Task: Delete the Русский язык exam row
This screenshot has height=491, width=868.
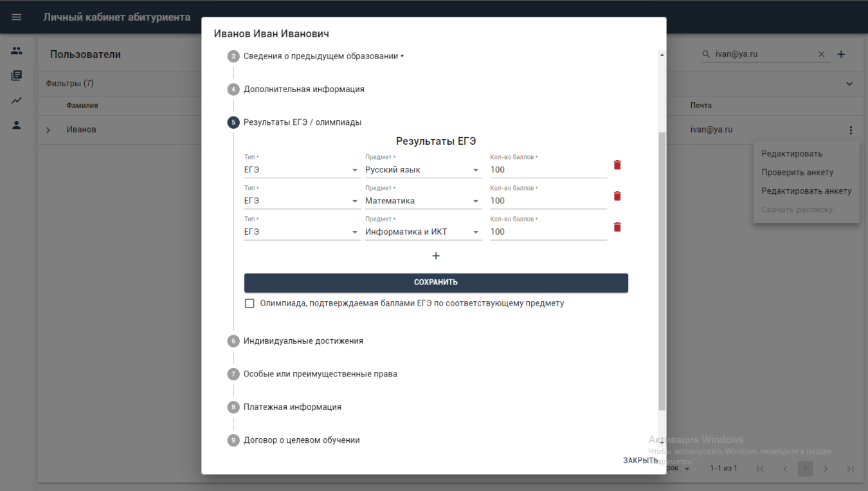Action: [617, 165]
